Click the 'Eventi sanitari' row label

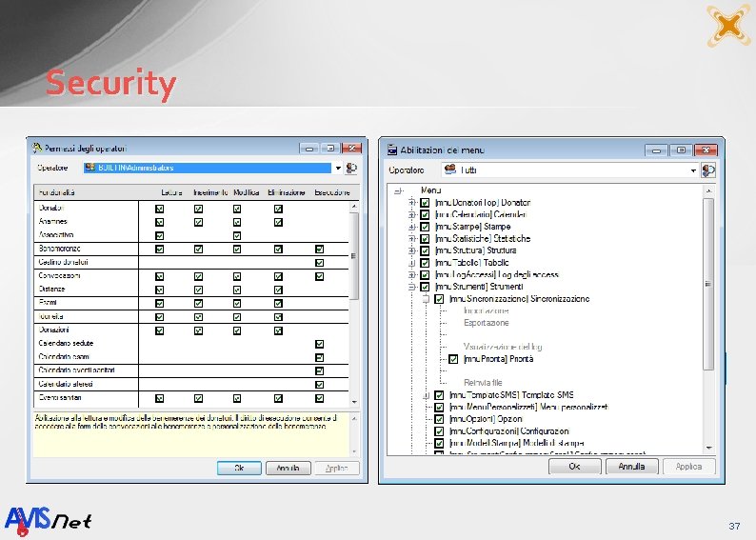(60, 398)
